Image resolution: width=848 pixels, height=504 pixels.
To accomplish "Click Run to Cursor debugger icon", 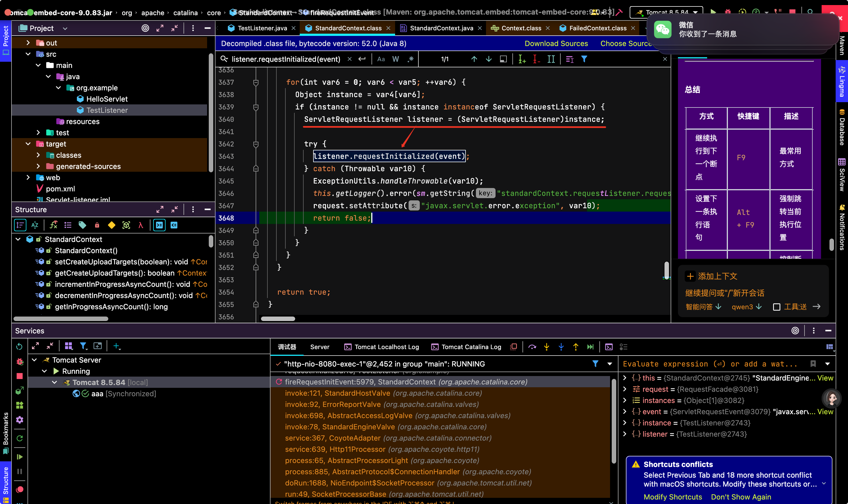I will tap(590, 347).
